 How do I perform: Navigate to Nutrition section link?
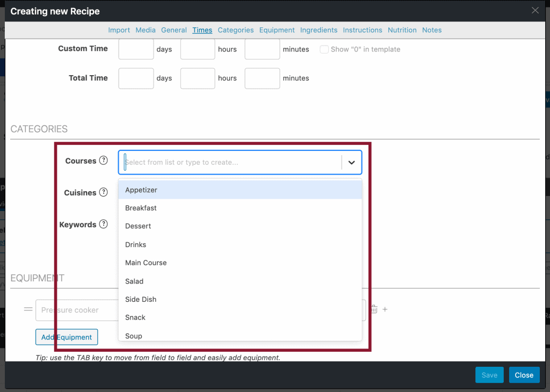coord(402,30)
